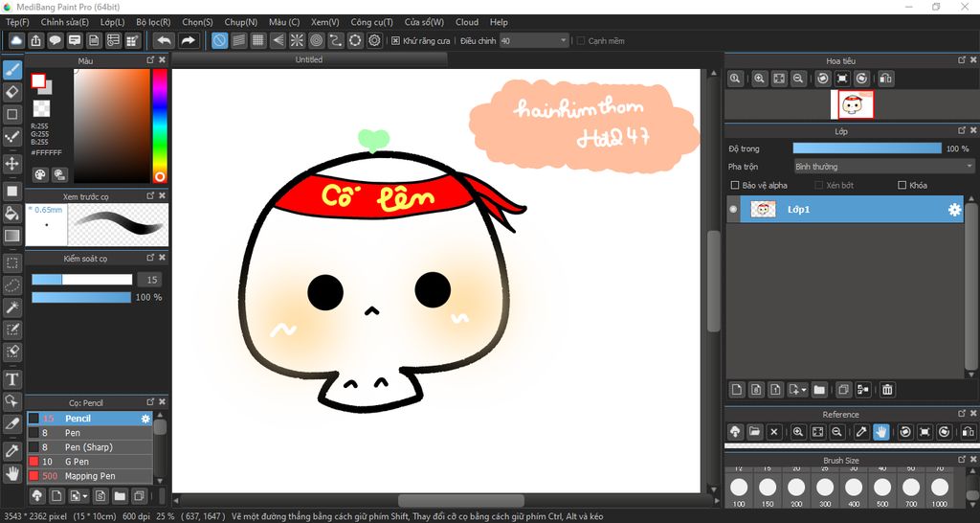Viewport: 980px width, 523px height.
Task: Select Mapping Pen brush
Action: click(x=89, y=476)
